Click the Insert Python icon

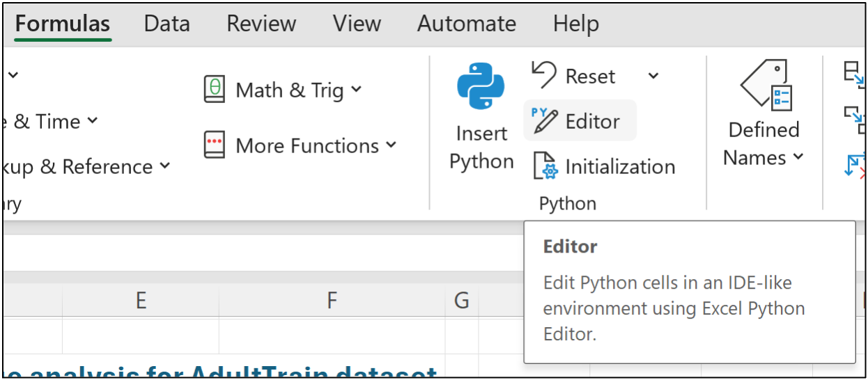pyautogui.click(x=481, y=87)
